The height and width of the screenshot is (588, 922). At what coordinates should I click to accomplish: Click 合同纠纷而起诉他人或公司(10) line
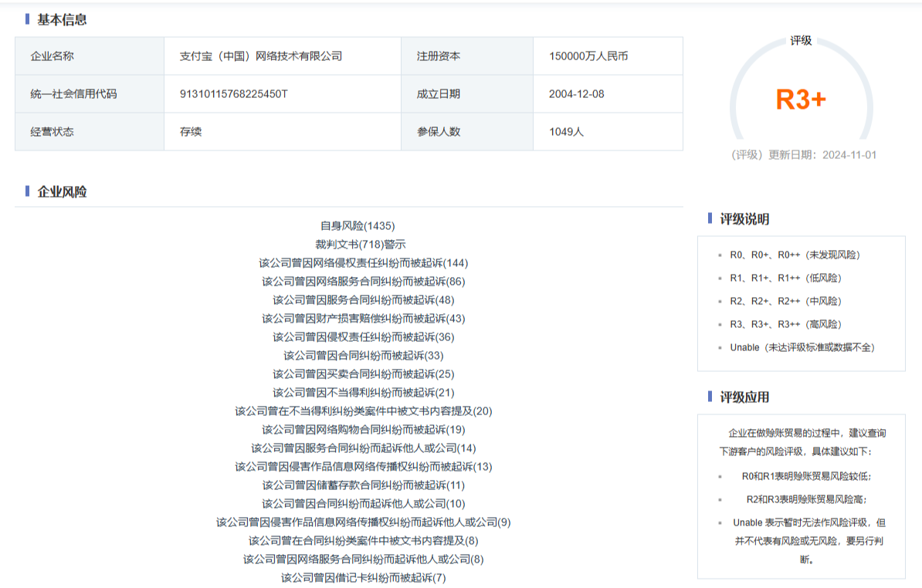coord(364,503)
